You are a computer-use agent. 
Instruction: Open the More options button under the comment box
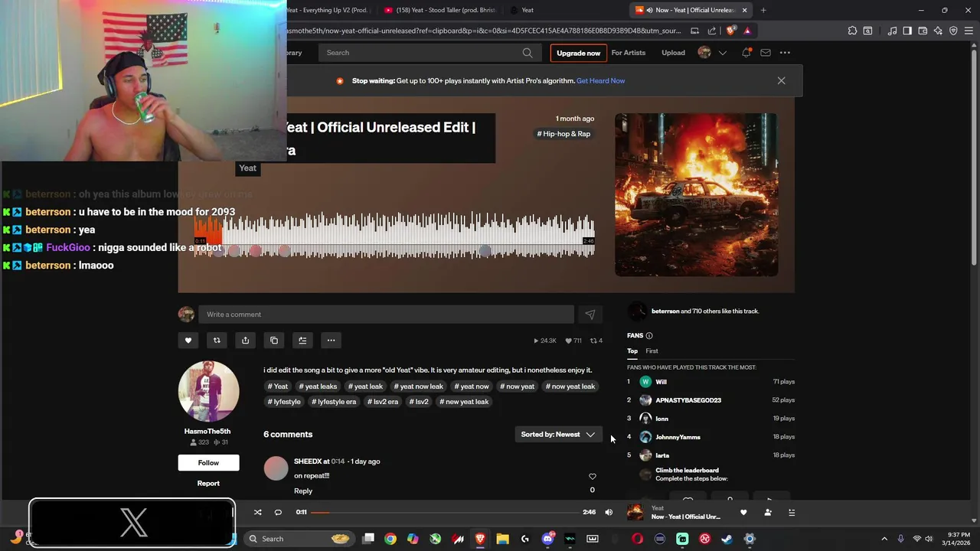tap(331, 341)
